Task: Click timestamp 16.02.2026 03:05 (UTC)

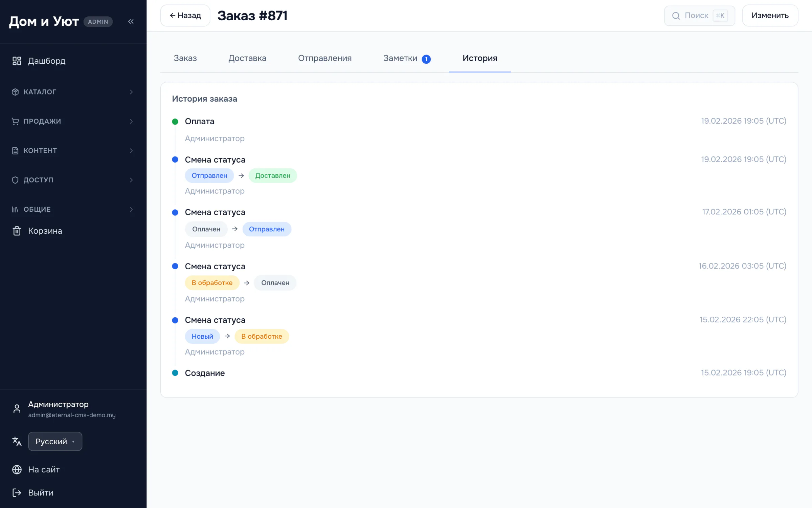Action: pos(743,266)
